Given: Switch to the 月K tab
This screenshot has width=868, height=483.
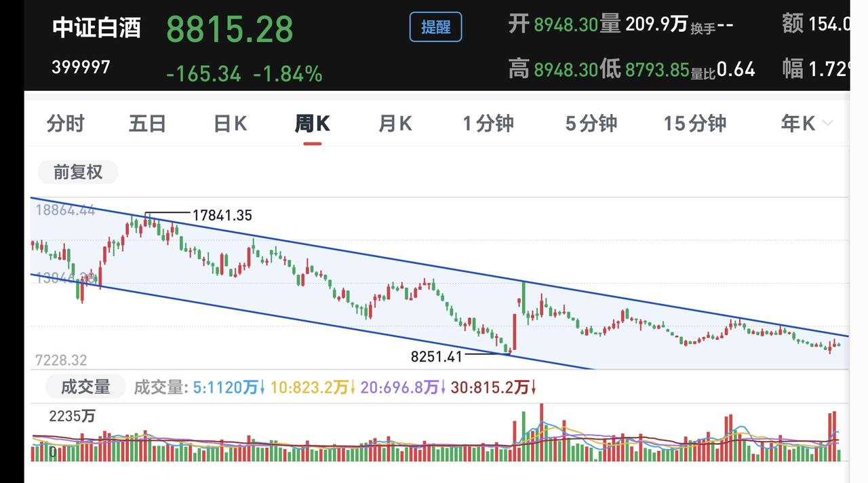Looking at the screenshot, I should [395, 123].
